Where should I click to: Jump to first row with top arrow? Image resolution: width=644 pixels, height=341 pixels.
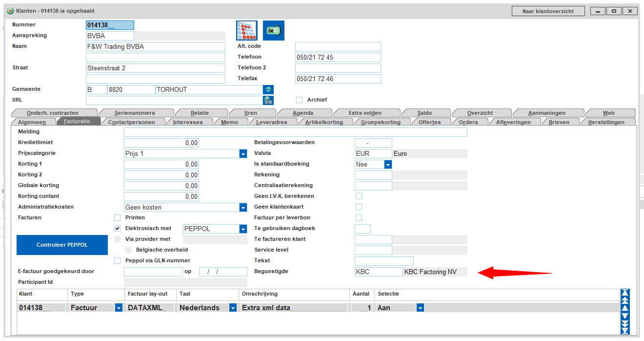625,293
